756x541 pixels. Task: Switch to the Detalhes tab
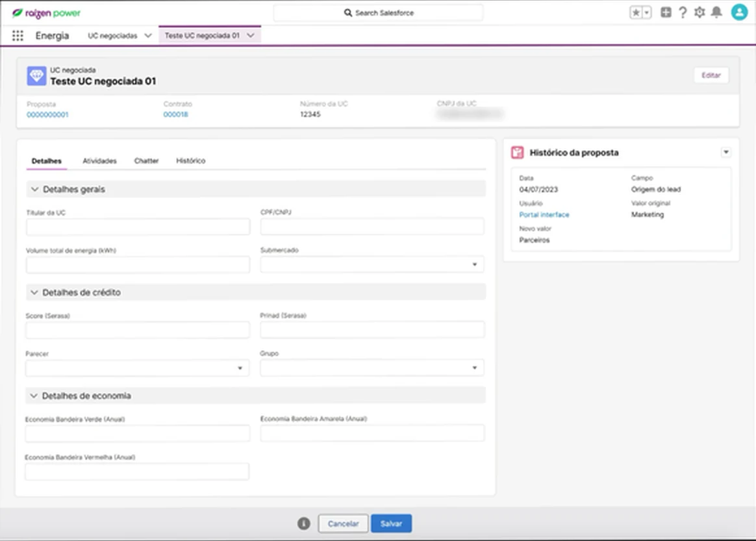point(46,161)
